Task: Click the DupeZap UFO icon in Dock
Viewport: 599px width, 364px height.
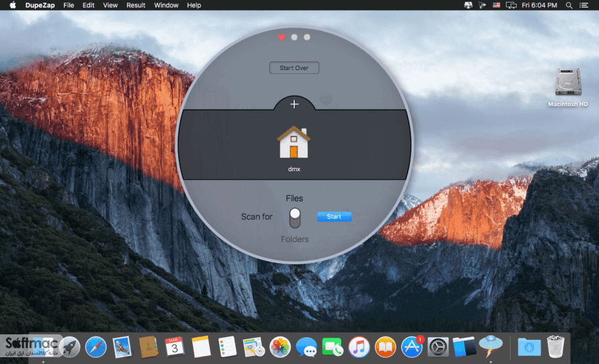Action: (x=490, y=346)
